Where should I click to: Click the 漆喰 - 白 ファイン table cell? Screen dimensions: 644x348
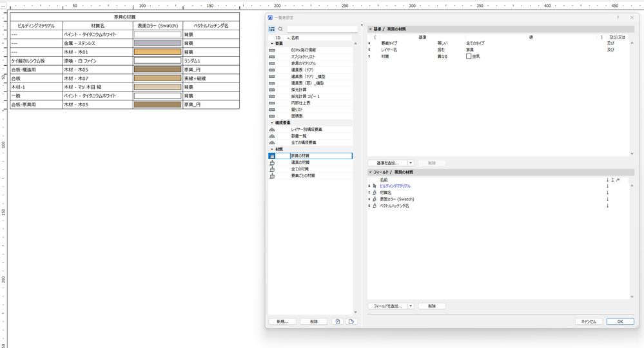pos(98,61)
